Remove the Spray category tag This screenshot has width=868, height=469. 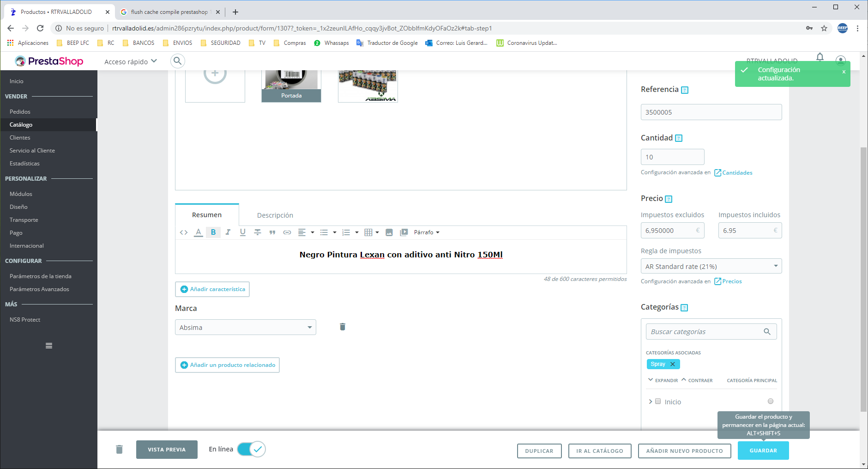click(x=673, y=364)
